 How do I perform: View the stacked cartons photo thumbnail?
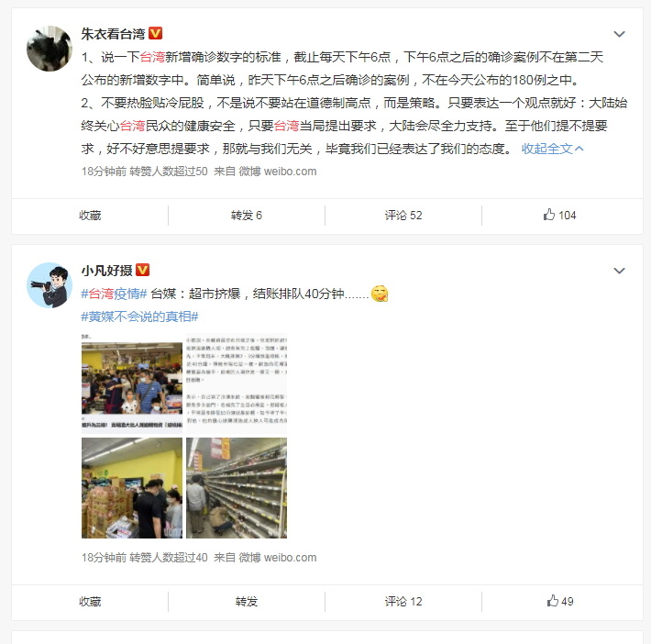tap(132, 488)
